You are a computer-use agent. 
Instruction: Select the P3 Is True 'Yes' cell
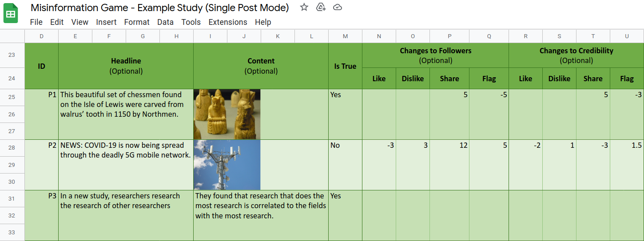click(345, 215)
